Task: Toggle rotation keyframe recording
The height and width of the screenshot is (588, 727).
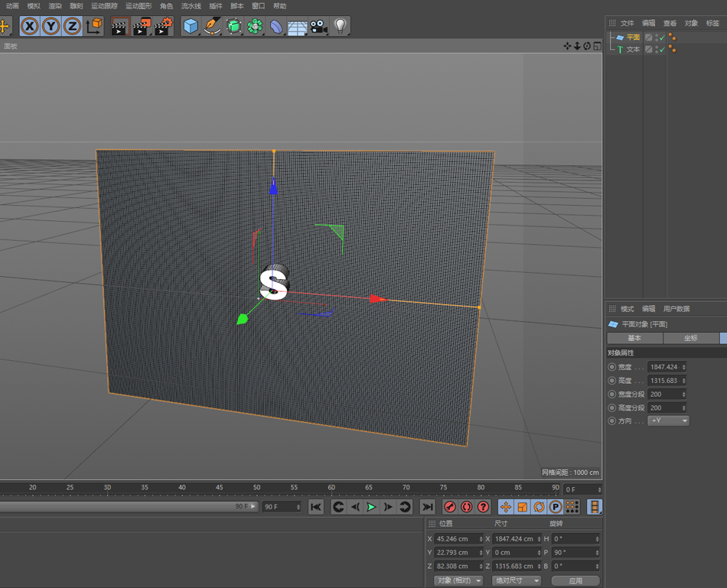Action: click(539, 507)
